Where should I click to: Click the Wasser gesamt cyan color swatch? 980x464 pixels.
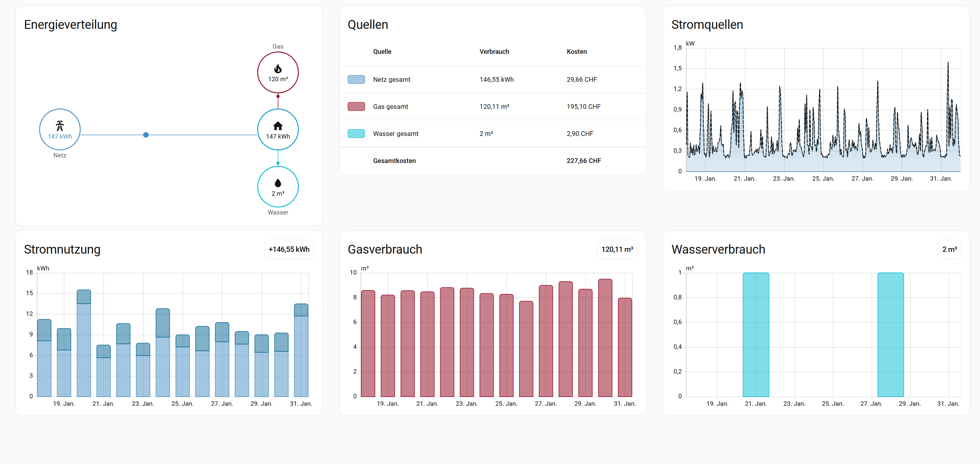356,134
